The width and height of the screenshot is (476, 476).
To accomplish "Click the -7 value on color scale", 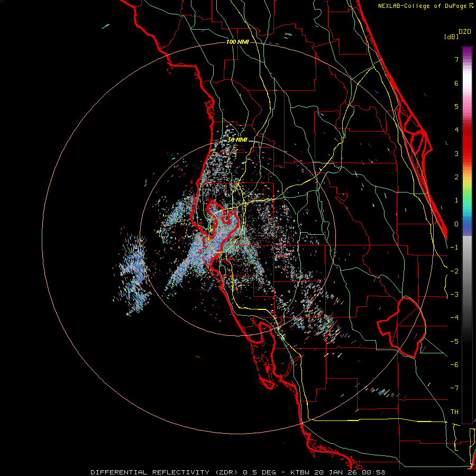I will 454,388.
